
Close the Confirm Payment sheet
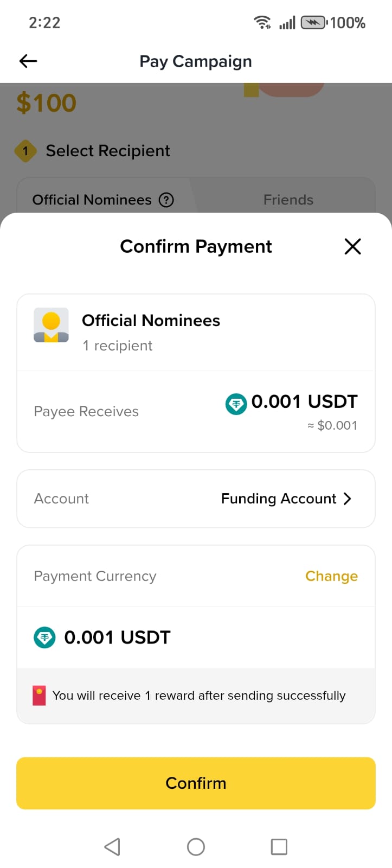click(x=352, y=246)
